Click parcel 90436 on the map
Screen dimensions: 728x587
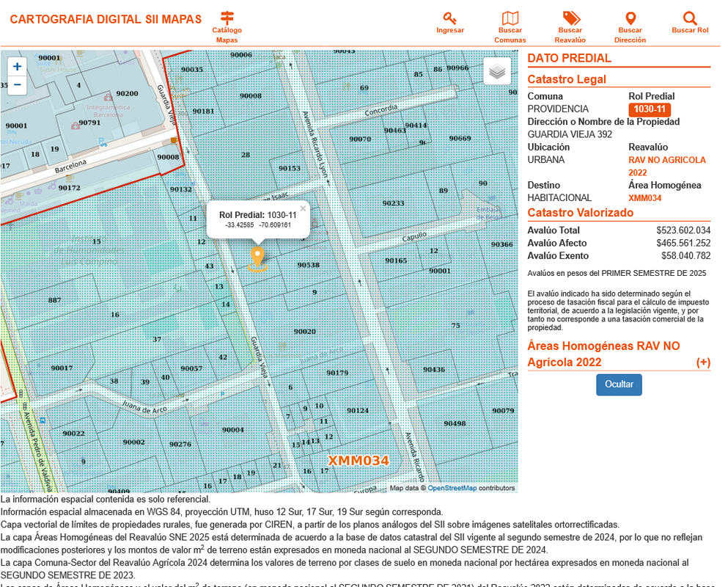434,370
